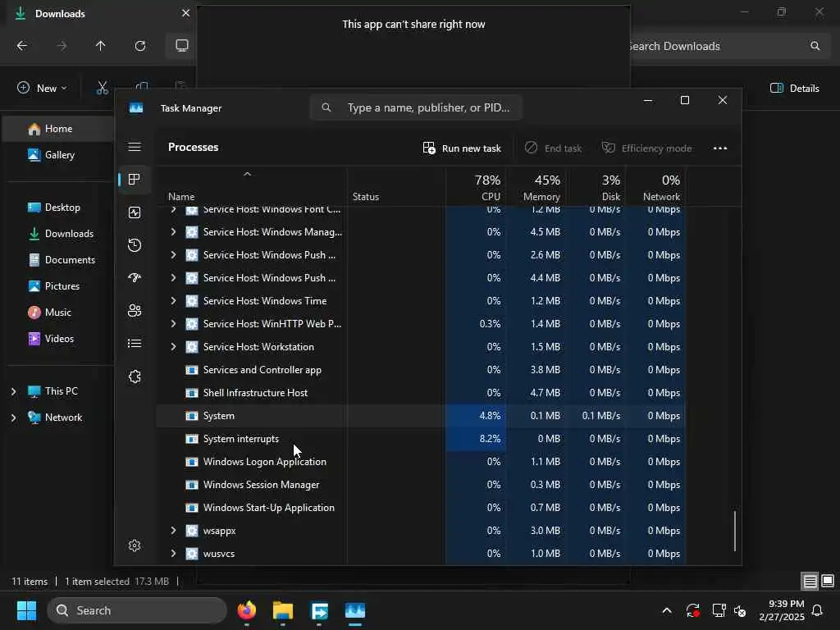Select Shell Infrastructure Host process
The width and height of the screenshot is (840, 630).
click(x=421, y=393)
